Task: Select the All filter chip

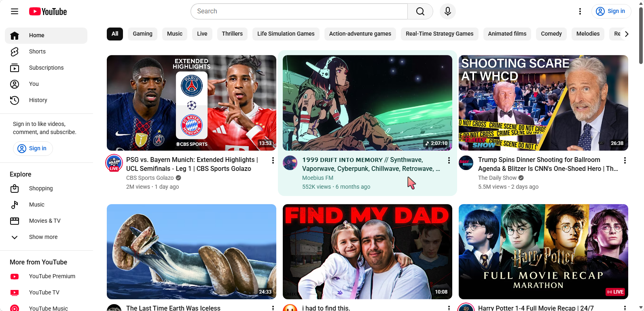Action: pos(115,34)
